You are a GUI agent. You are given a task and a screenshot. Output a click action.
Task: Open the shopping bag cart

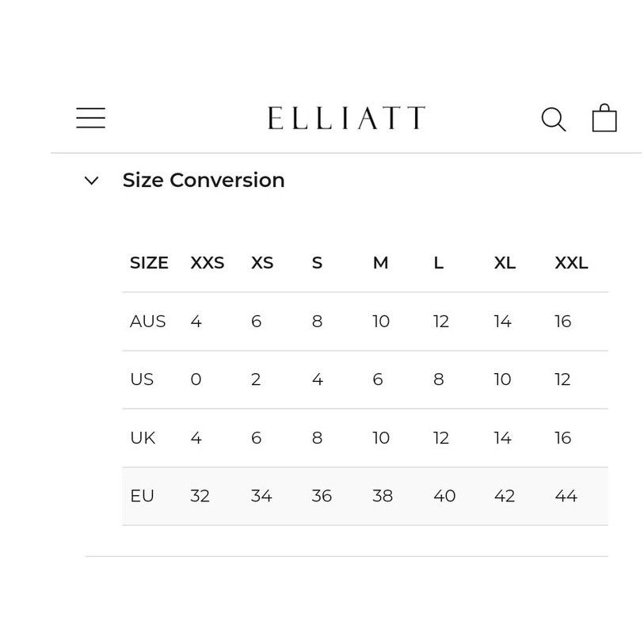[x=604, y=118]
